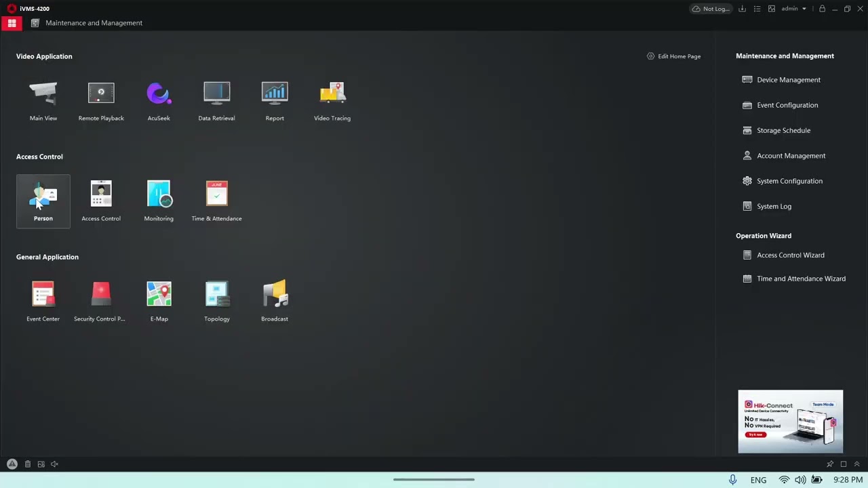Open the task list icon in title bar
The height and width of the screenshot is (488, 868).
click(x=757, y=9)
